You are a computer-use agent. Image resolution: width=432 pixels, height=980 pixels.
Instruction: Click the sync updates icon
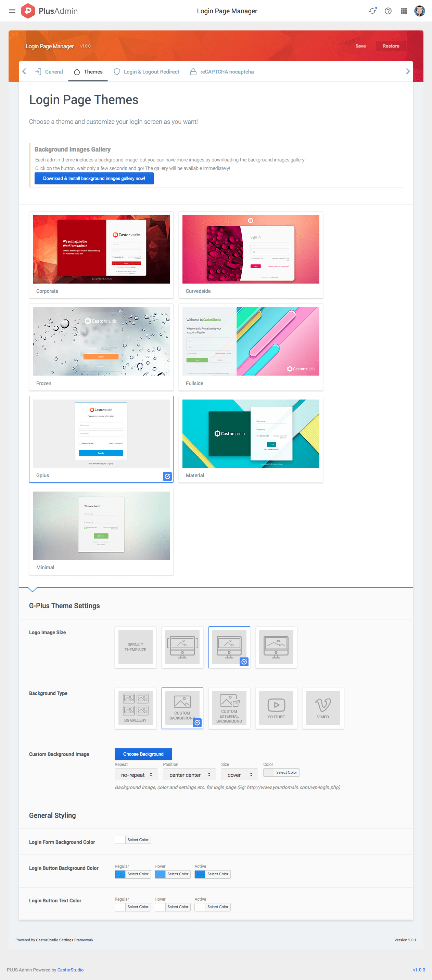point(372,11)
